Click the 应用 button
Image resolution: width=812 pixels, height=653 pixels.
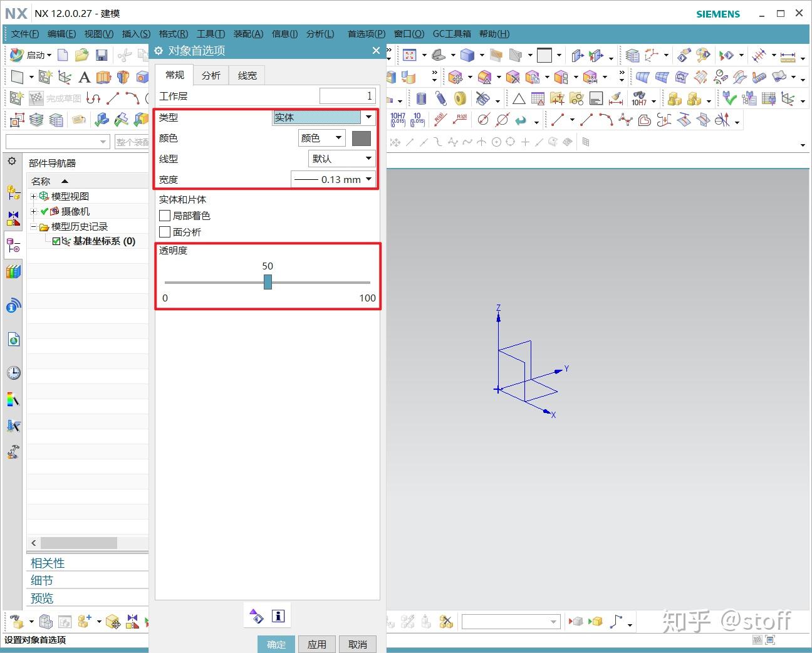click(317, 644)
